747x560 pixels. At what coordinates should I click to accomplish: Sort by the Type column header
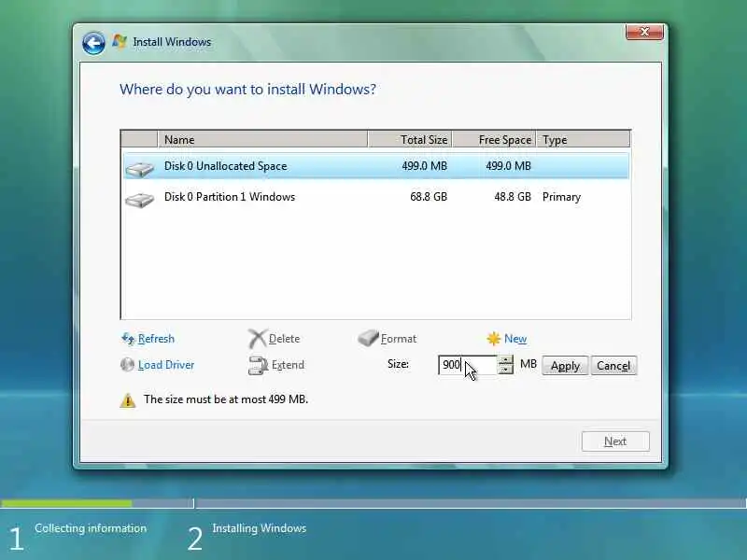(x=583, y=139)
